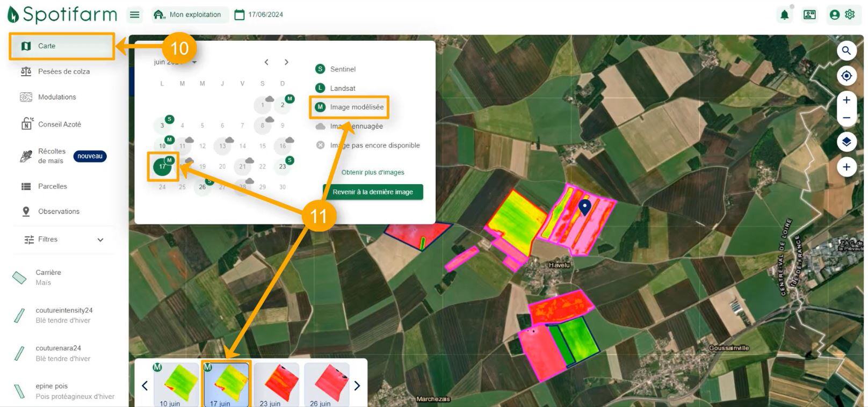Click Revenir à la dernière image button

coord(373,192)
